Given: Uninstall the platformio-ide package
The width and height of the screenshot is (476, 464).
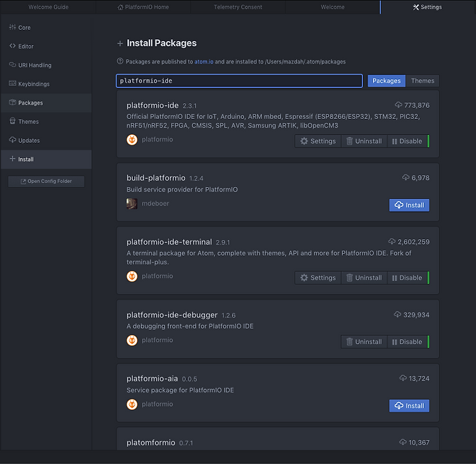Looking at the screenshot, I should coord(364,141).
